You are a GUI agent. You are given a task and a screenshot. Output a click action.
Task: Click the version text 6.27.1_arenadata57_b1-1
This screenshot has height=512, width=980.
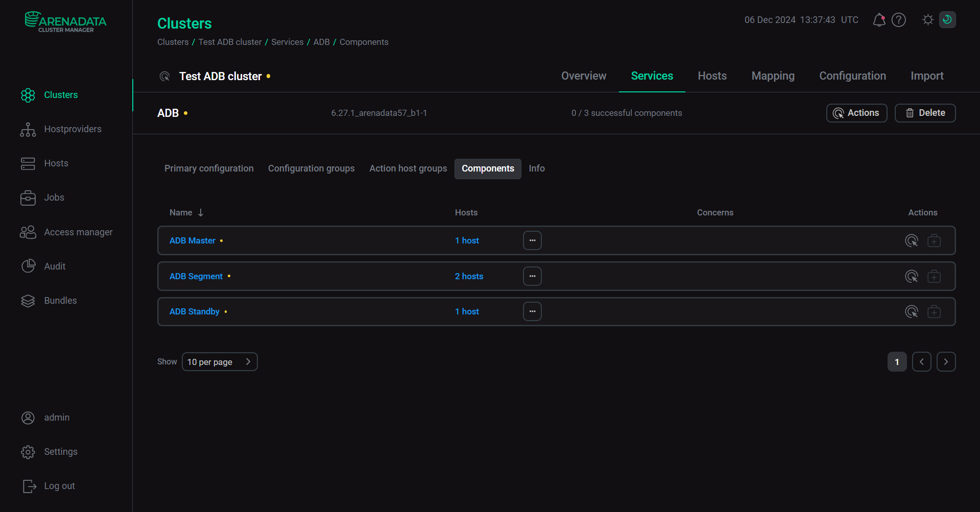tap(379, 113)
